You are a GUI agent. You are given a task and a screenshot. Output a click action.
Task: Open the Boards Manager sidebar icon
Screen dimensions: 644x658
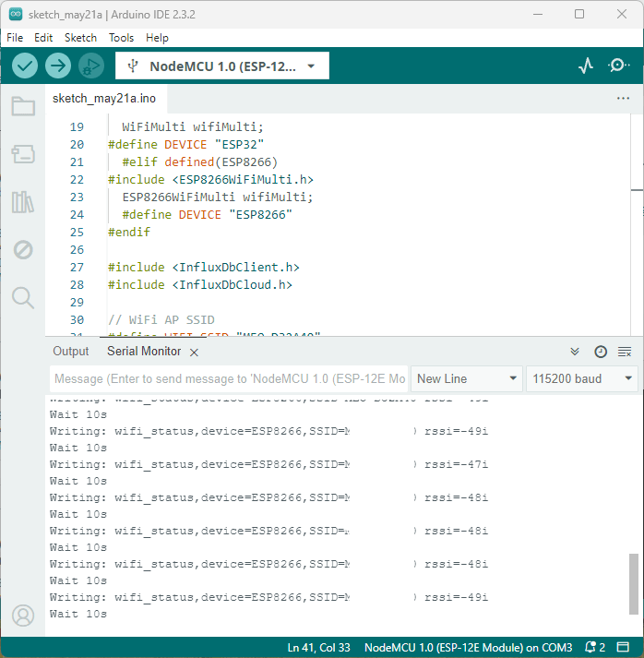pyautogui.click(x=23, y=154)
